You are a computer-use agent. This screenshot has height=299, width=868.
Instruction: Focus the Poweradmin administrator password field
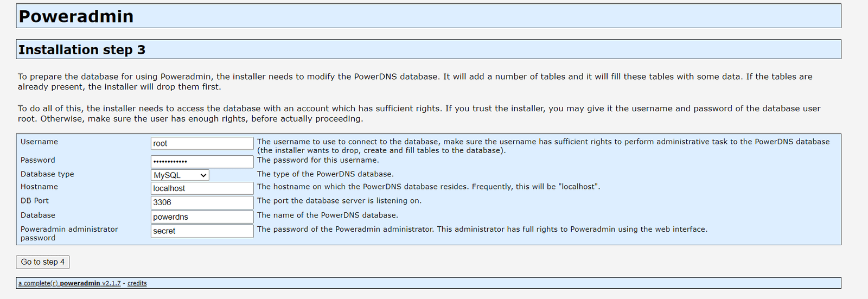pos(202,231)
